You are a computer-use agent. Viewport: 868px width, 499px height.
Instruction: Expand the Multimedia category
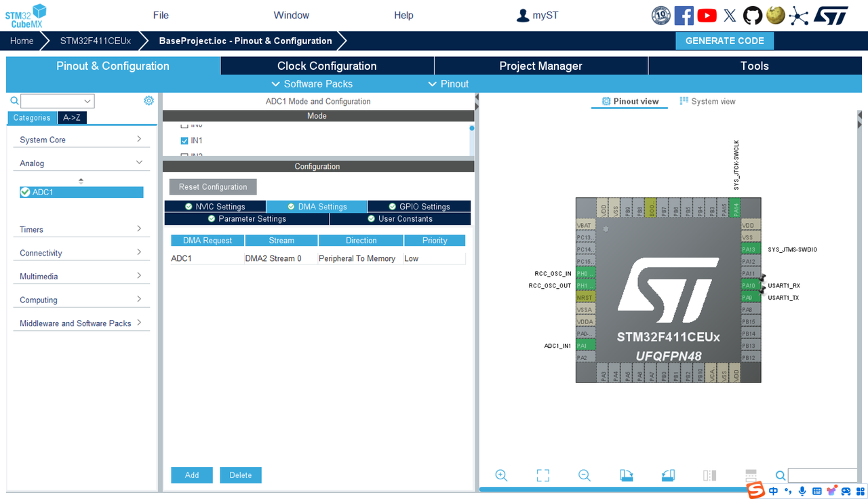pos(81,276)
